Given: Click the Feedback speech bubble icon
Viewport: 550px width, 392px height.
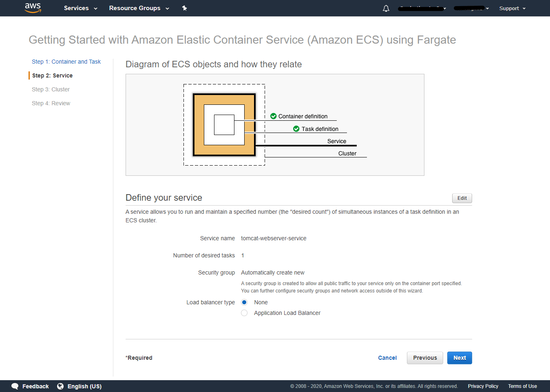Looking at the screenshot, I should pyautogui.click(x=15, y=386).
